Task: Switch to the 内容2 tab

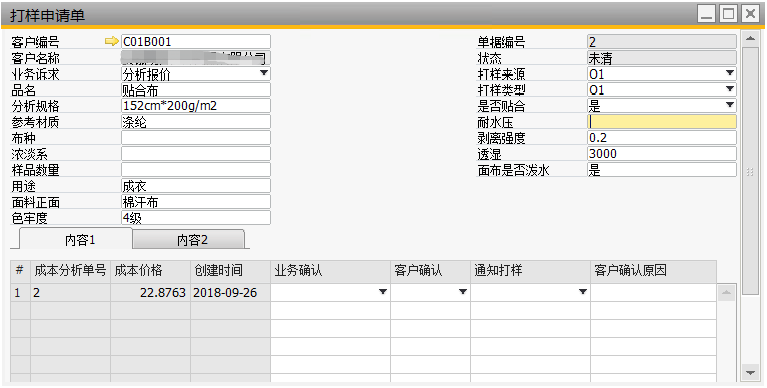Action: (x=189, y=240)
